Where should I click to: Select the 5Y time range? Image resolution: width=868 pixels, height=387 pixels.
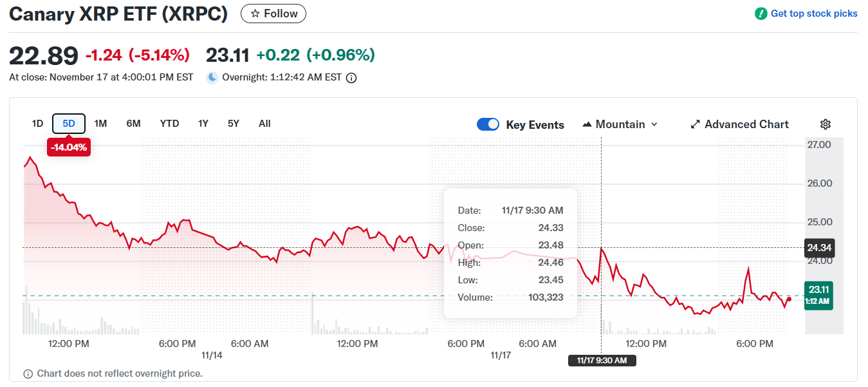pyautogui.click(x=233, y=124)
